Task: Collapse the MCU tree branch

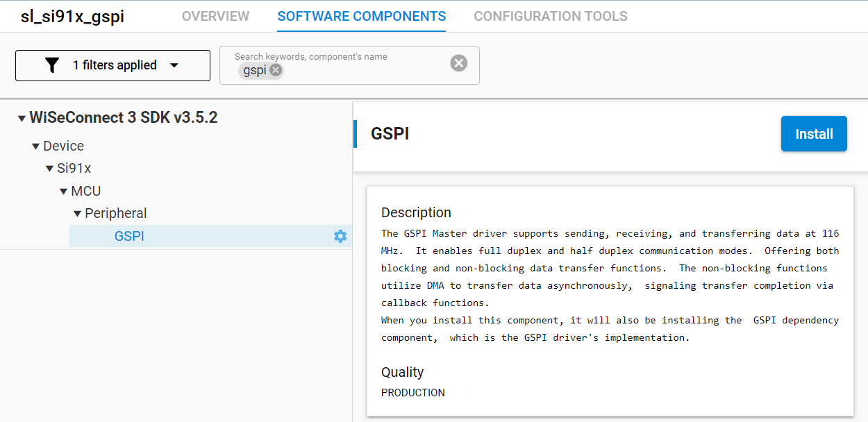Action: click(63, 190)
